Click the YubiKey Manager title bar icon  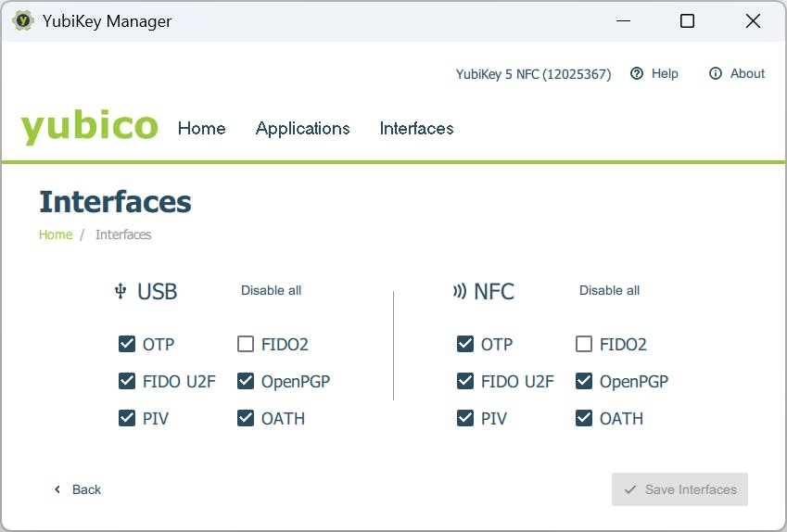23,21
